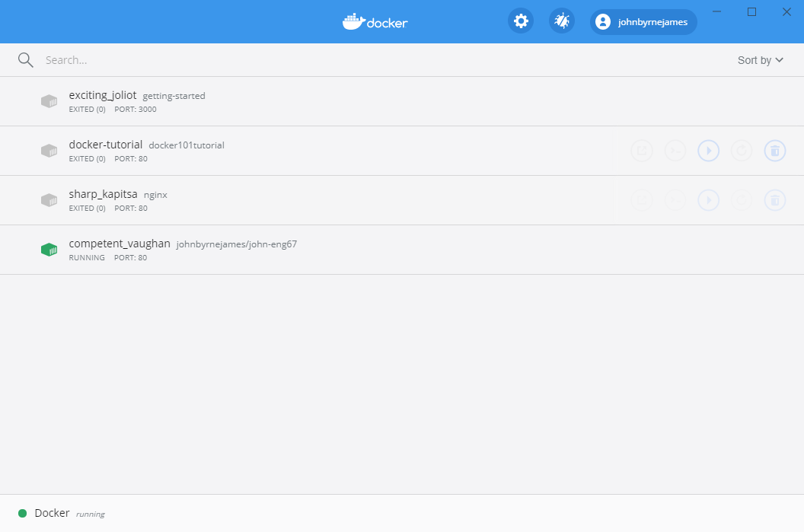The image size is (804, 532).
Task: Click the docker101tutorial image label
Action: (x=187, y=145)
